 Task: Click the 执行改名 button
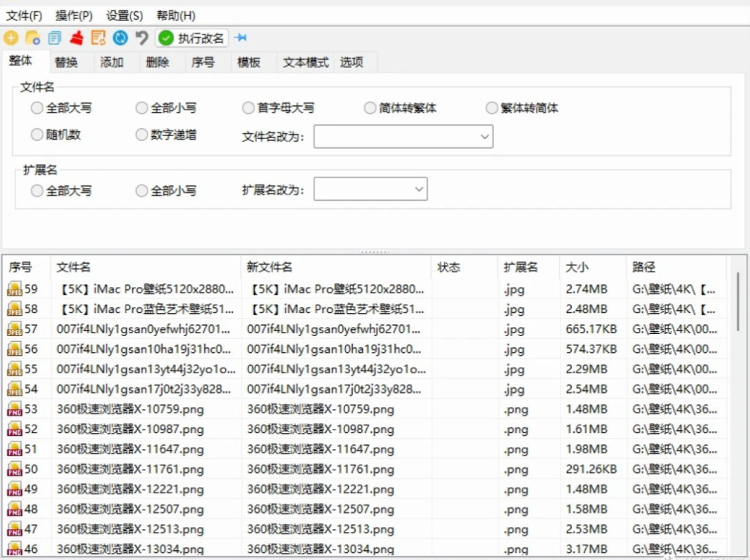(x=192, y=38)
